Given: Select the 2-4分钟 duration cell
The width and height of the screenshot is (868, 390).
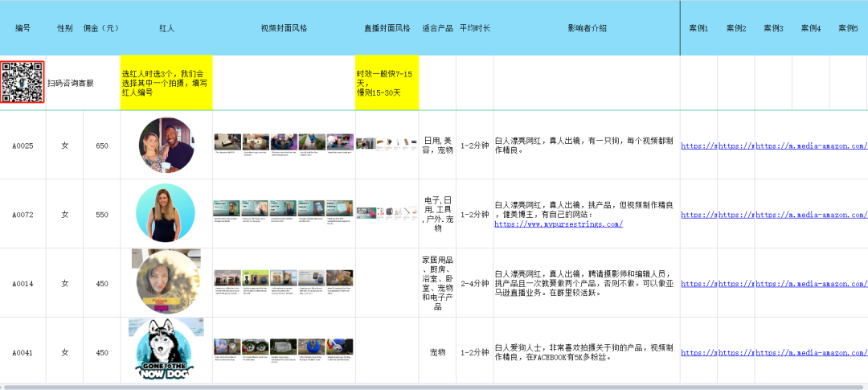Looking at the screenshot, I should click(474, 283).
